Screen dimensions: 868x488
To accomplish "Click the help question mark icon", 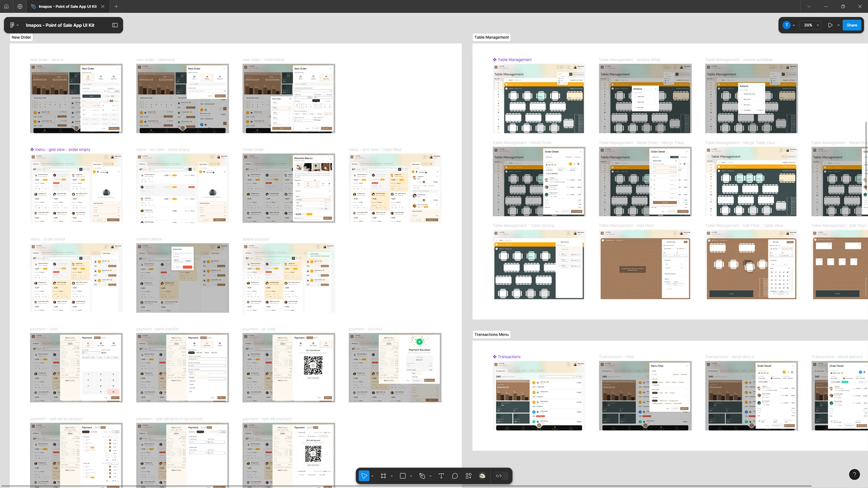I will pyautogui.click(x=854, y=474).
